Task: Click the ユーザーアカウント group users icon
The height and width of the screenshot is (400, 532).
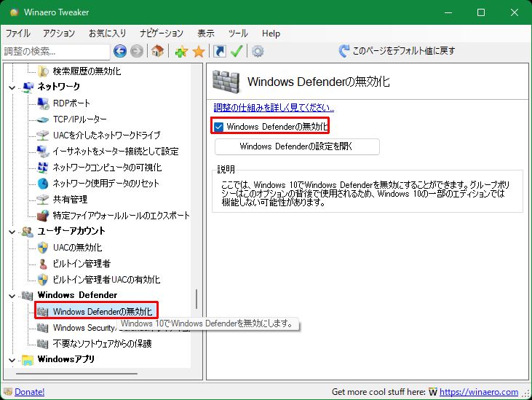Action: pos(28,232)
